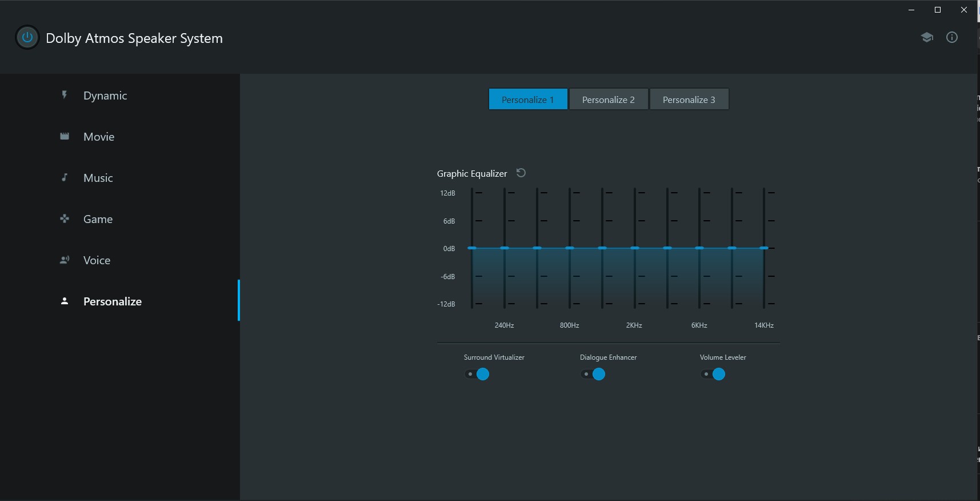Click the 240Hz equalizer slider handle
980x501 pixels.
[505, 248]
